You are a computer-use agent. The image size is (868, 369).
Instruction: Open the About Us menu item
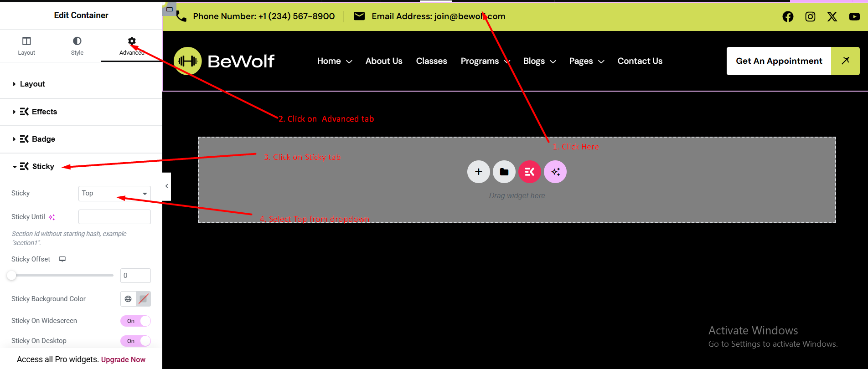point(384,61)
